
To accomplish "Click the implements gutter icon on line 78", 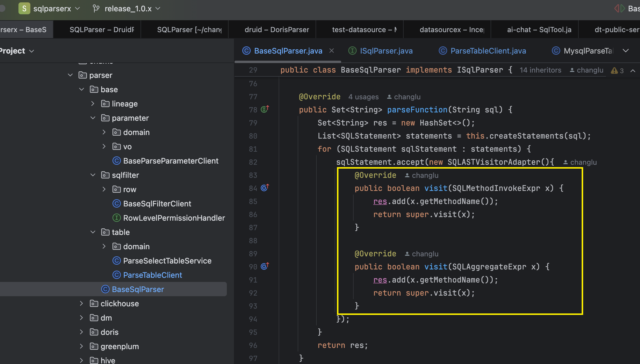I will point(265,109).
